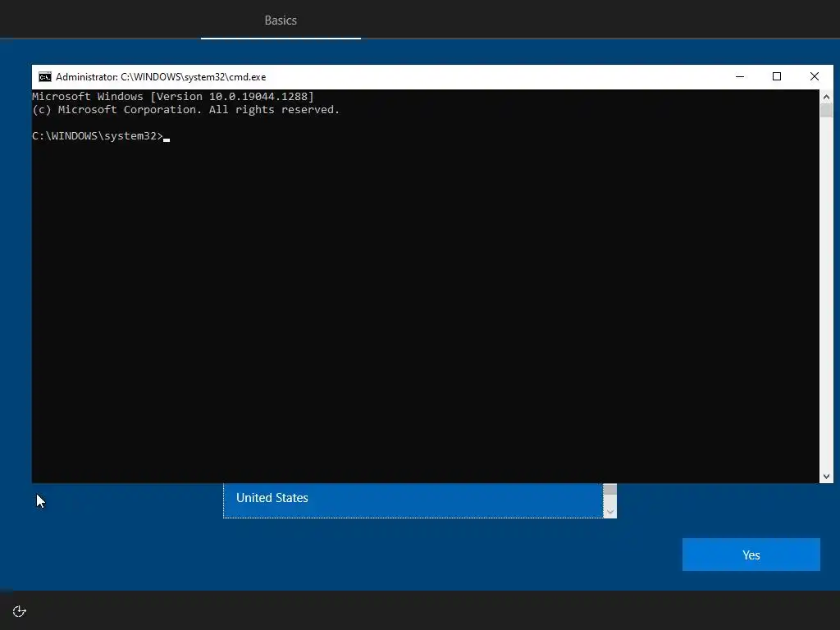Click the C:\WINDOWS\system32> prompt line

101,136
